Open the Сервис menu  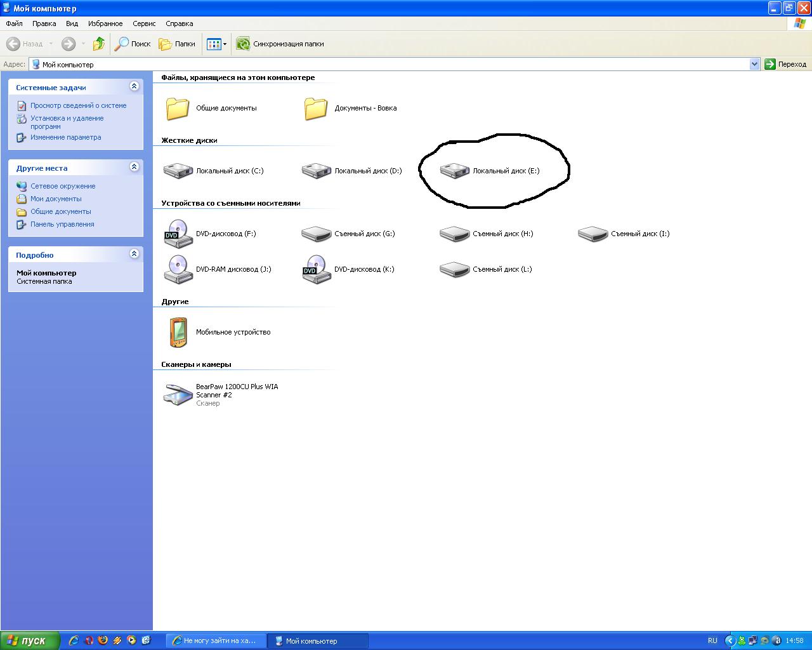144,23
